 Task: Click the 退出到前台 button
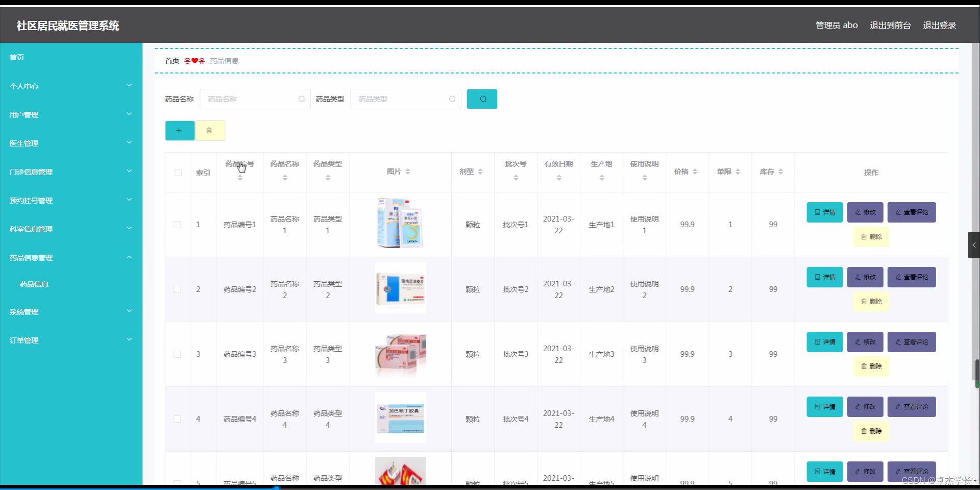click(x=890, y=25)
